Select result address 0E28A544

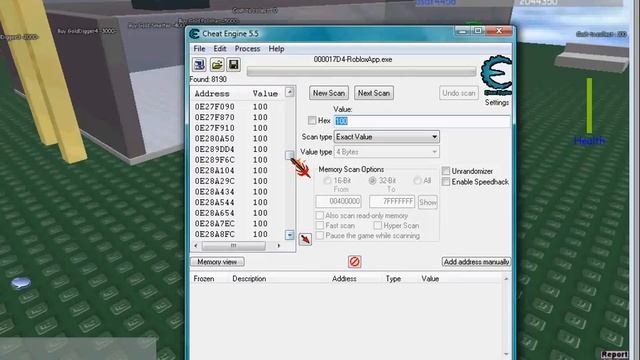pos(214,202)
